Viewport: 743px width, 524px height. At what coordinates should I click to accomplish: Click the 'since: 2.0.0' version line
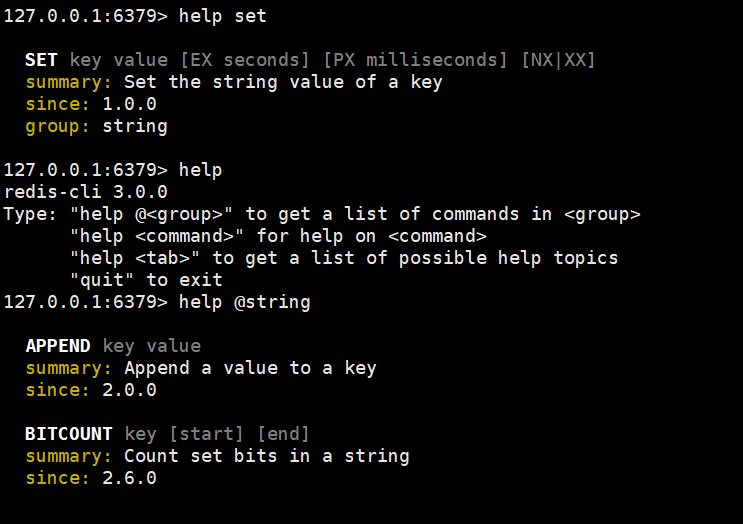[x=91, y=390]
